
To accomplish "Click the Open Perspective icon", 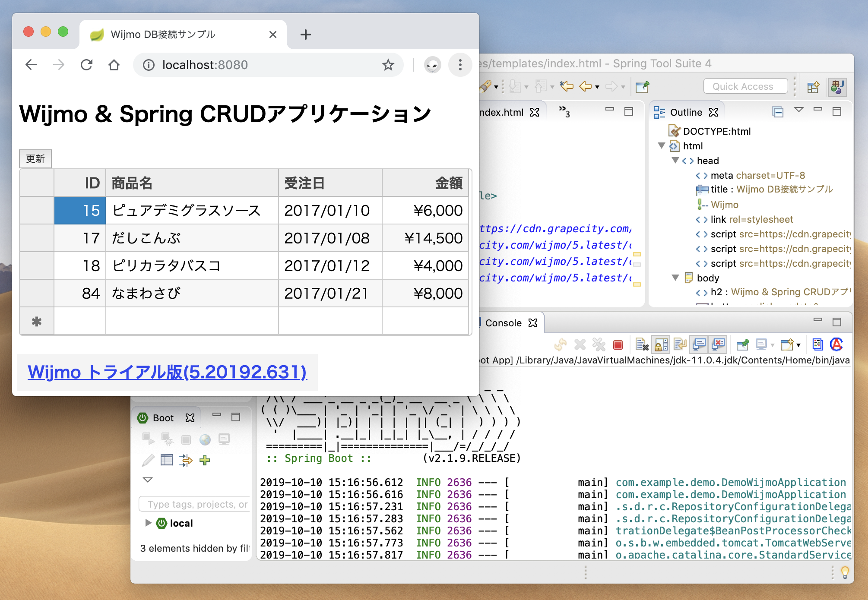I will point(813,87).
